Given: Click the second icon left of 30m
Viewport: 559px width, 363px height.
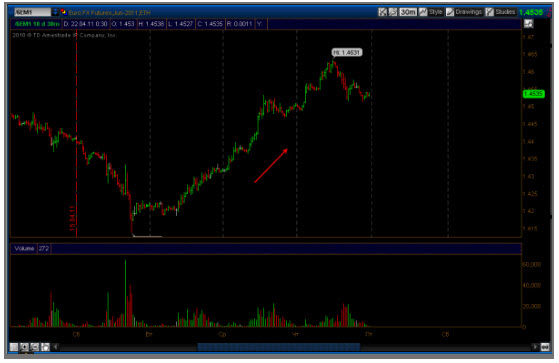Looking at the screenshot, I should point(393,12).
